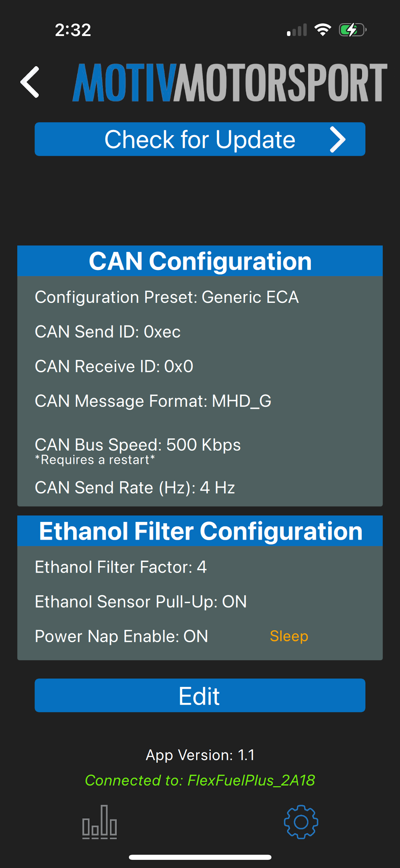Viewport: 400px width, 868px height.
Task: Tap the Wi-Fi status icon
Action: coord(322,30)
